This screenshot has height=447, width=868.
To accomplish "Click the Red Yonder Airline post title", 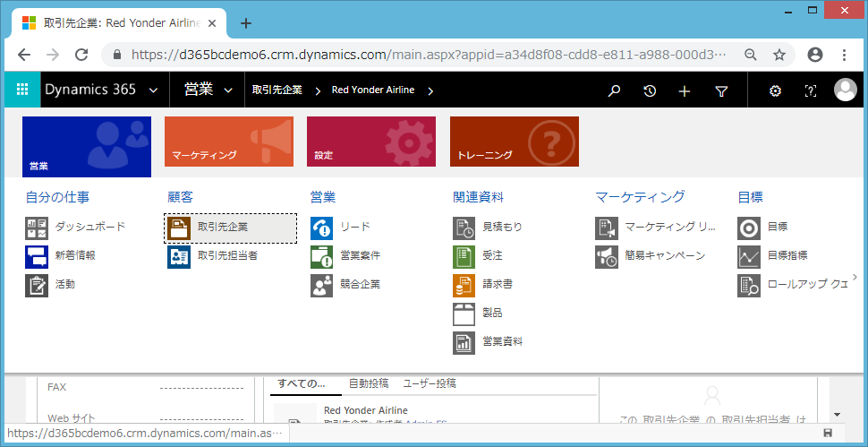I will [x=366, y=410].
